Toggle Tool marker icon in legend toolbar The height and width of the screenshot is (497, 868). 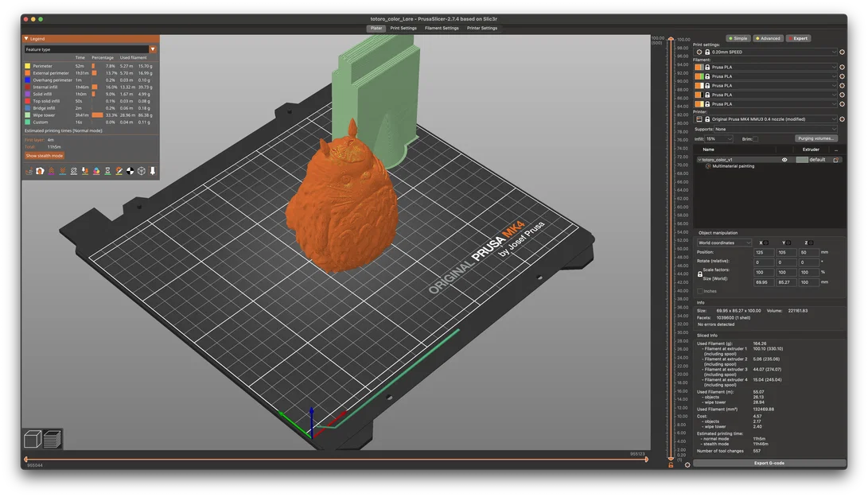pyautogui.click(x=153, y=171)
